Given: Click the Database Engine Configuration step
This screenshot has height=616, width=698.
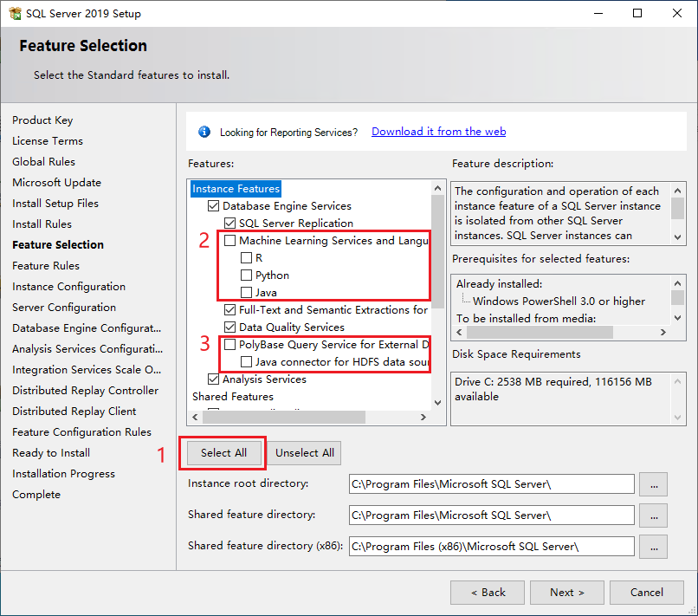Looking at the screenshot, I should [87, 328].
